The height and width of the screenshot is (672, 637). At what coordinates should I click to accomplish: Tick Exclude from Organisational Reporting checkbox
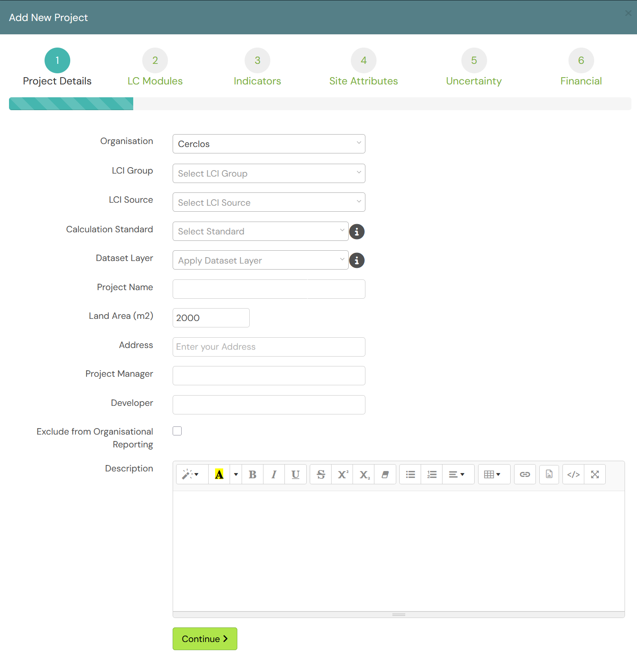(177, 431)
